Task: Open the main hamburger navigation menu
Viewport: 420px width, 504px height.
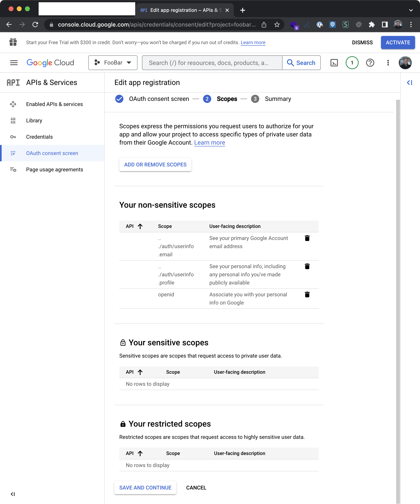Action: click(14, 63)
